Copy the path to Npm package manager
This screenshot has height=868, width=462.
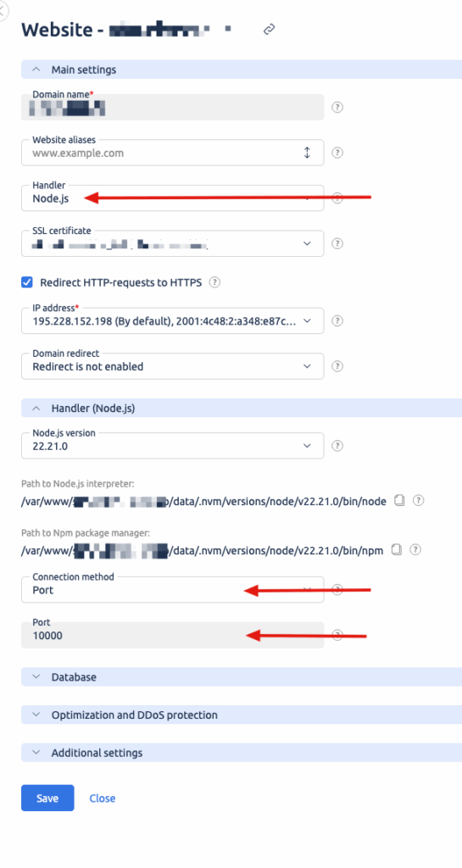396,549
